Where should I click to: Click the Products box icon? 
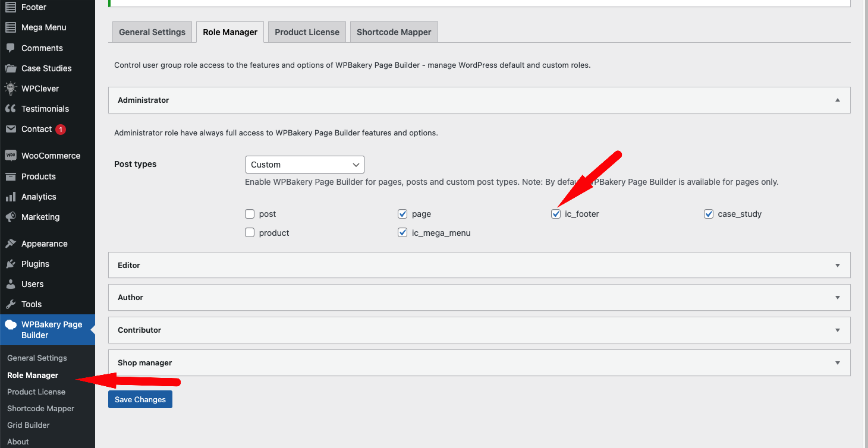11,176
